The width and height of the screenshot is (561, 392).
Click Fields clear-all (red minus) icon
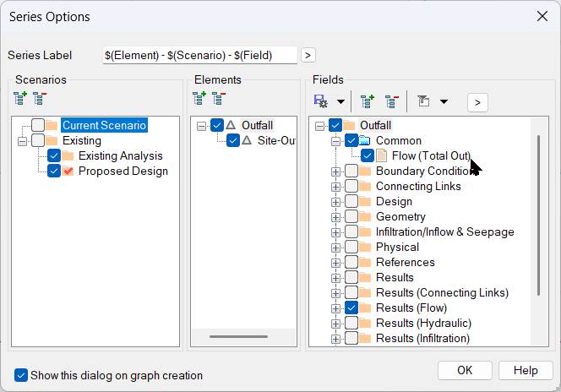[391, 101]
